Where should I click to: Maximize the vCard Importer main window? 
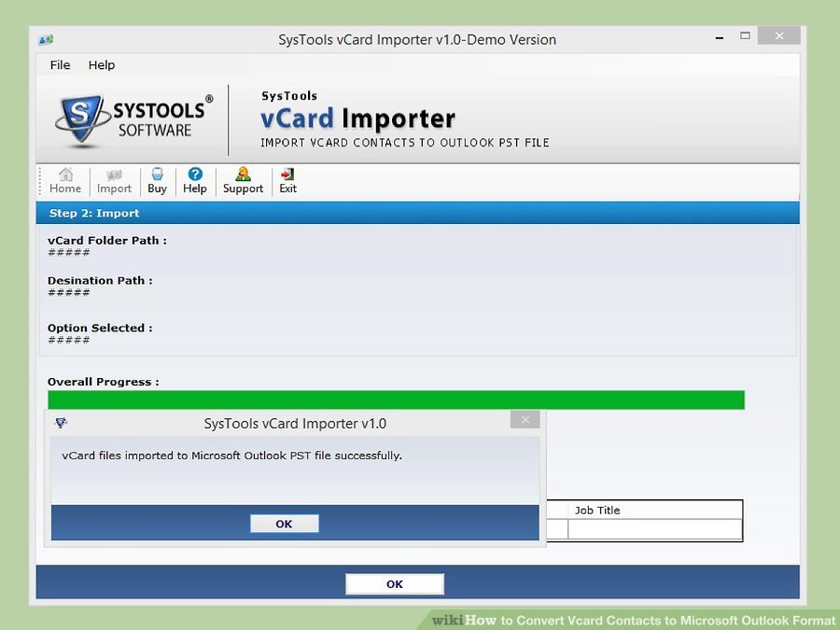[745, 36]
